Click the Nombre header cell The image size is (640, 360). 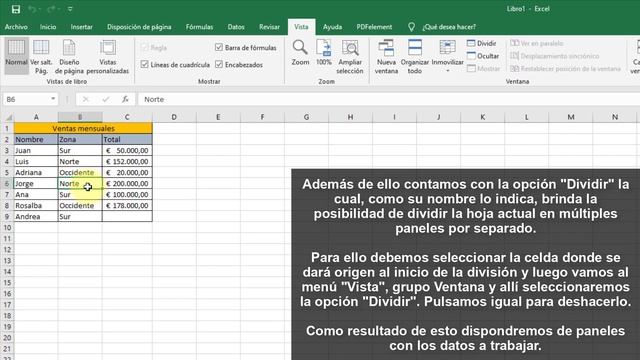tap(36, 140)
